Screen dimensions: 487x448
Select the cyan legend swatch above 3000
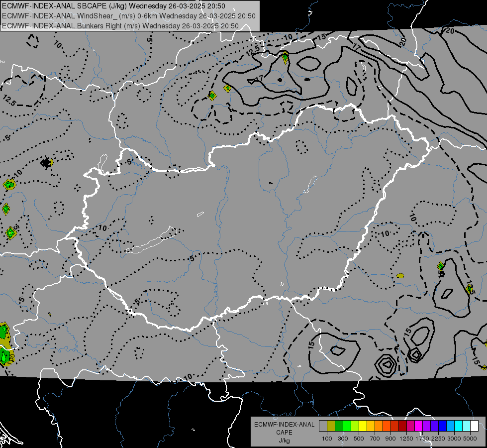click(459, 426)
